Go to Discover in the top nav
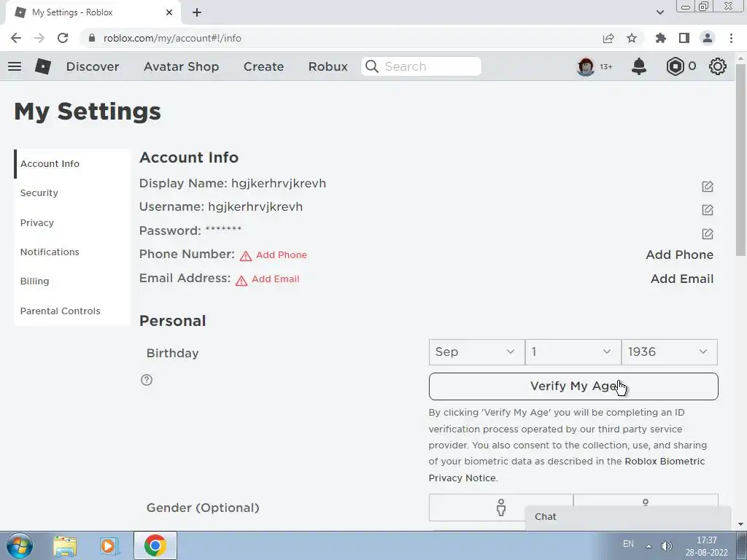Image resolution: width=747 pixels, height=560 pixels. (x=93, y=66)
